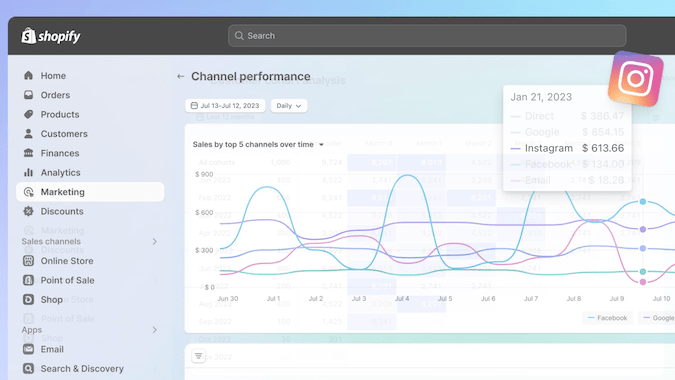Viewport: 675px width, 380px height.
Task: Click the Search input field
Action: click(x=427, y=36)
